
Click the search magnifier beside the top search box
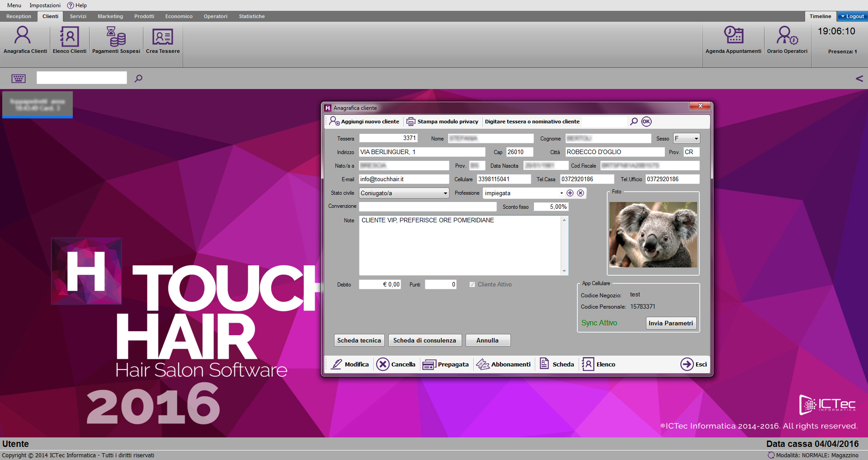tap(138, 79)
